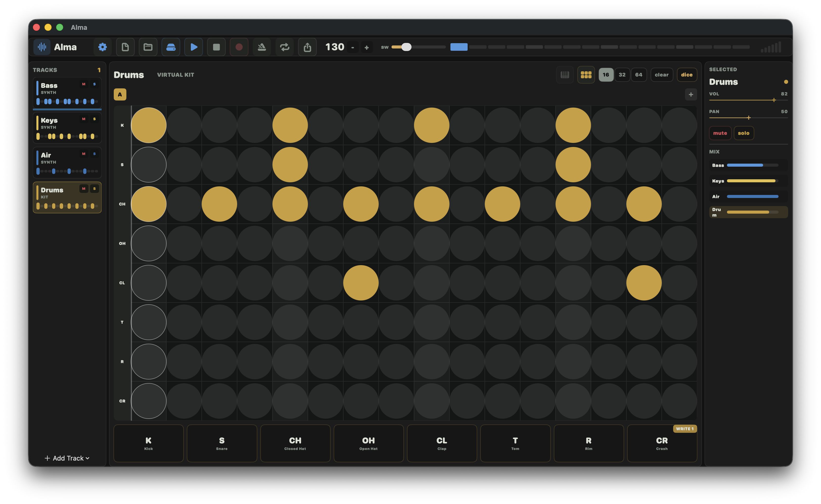Open pattern A selector
Screen dimensions: 821x504
coord(120,94)
